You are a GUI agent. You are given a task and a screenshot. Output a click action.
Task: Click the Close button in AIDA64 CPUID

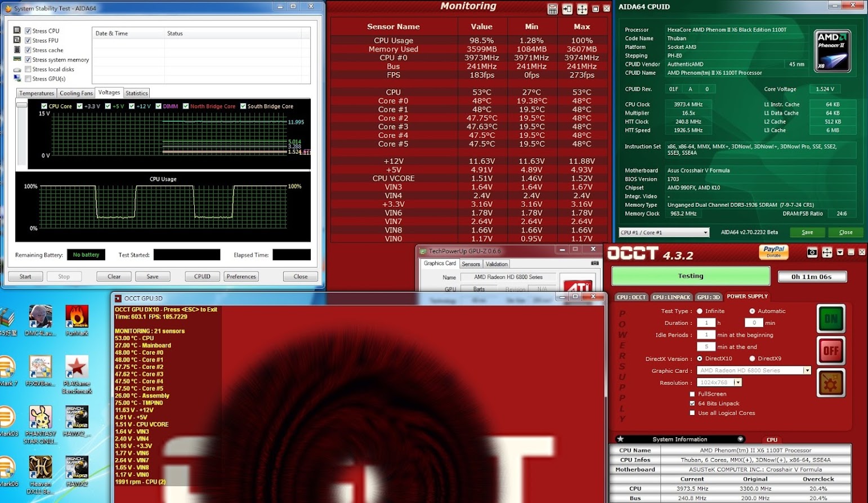pyautogui.click(x=846, y=232)
